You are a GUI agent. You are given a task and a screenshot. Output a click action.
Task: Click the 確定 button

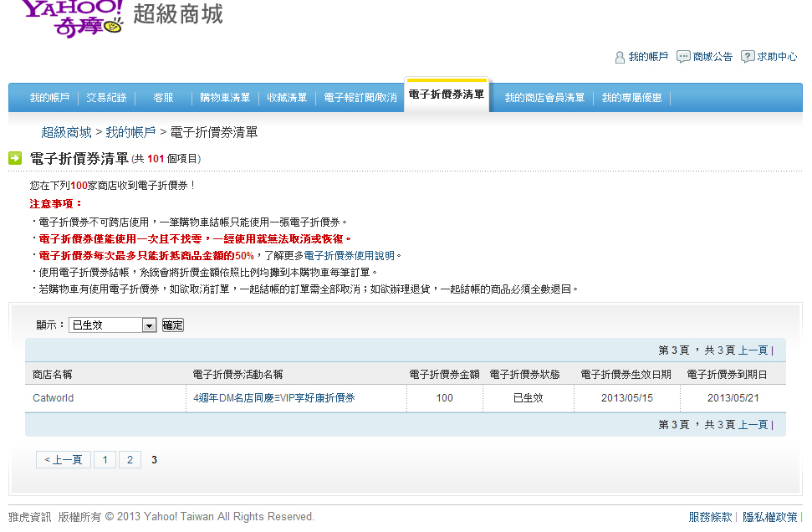(172, 325)
